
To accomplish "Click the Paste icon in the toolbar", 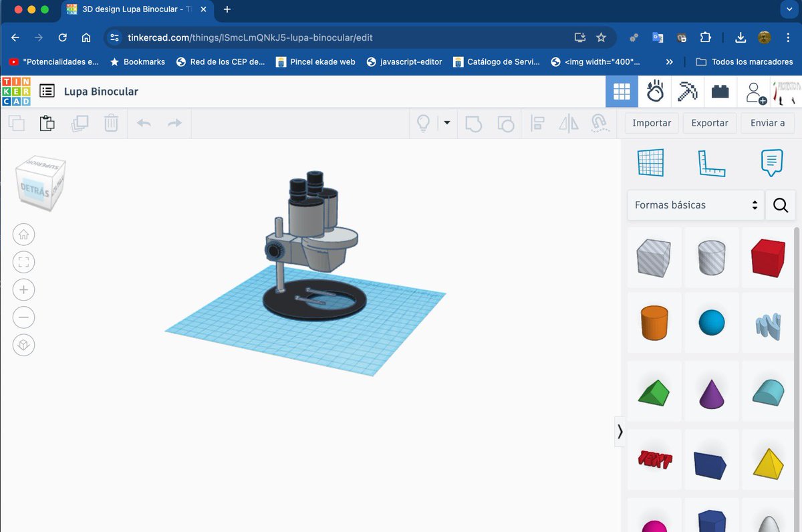I will (x=47, y=123).
